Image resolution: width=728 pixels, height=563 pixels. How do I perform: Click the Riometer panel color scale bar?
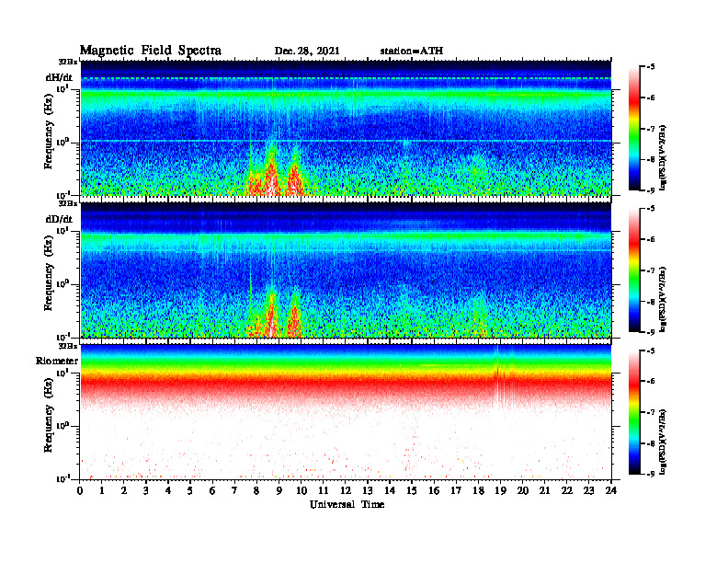[x=634, y=412]
